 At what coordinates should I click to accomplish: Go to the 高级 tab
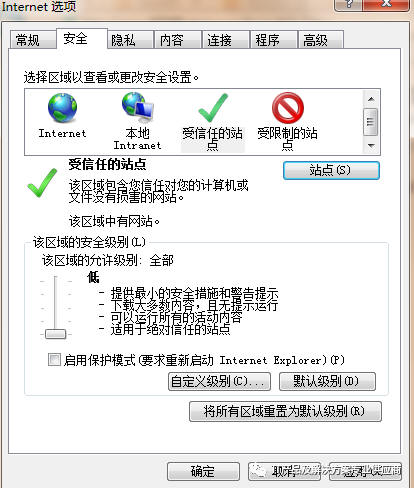321,40
